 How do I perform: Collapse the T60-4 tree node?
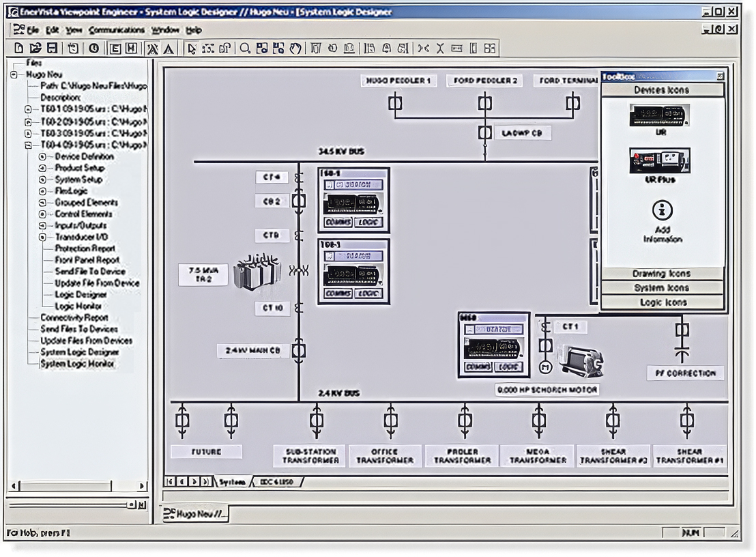(x=28, y=145)
